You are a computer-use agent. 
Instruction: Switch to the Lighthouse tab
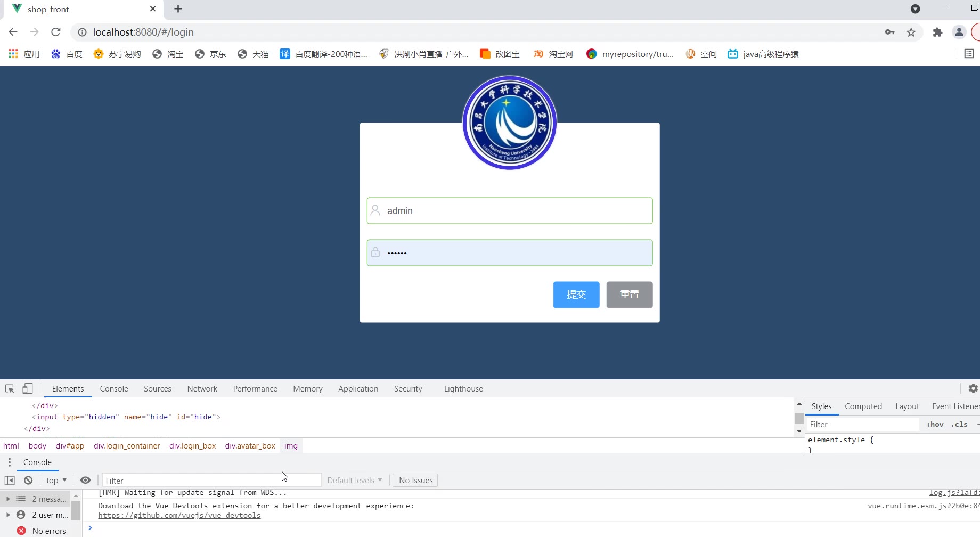(463, 389)
